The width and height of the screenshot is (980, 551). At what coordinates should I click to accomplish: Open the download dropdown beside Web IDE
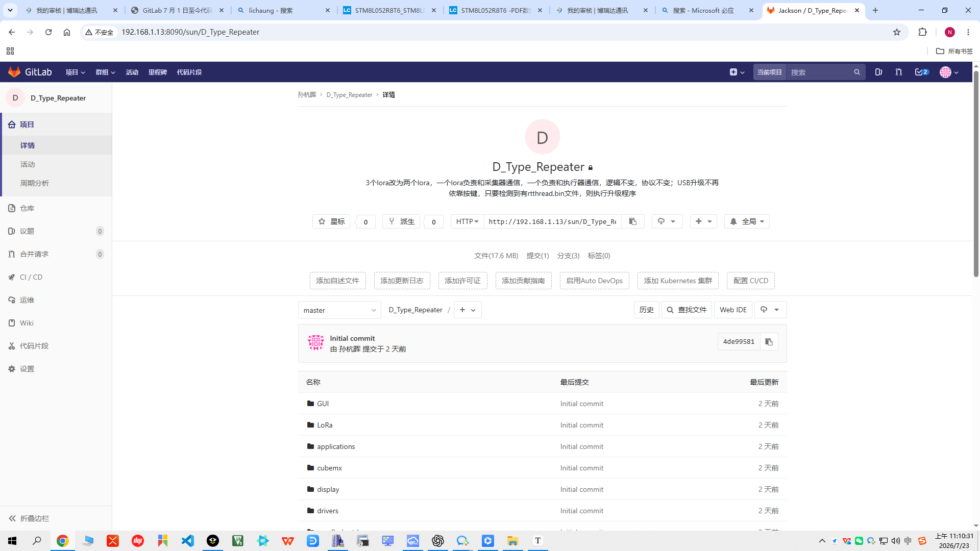pyautogui.click(x=770, y=310)
